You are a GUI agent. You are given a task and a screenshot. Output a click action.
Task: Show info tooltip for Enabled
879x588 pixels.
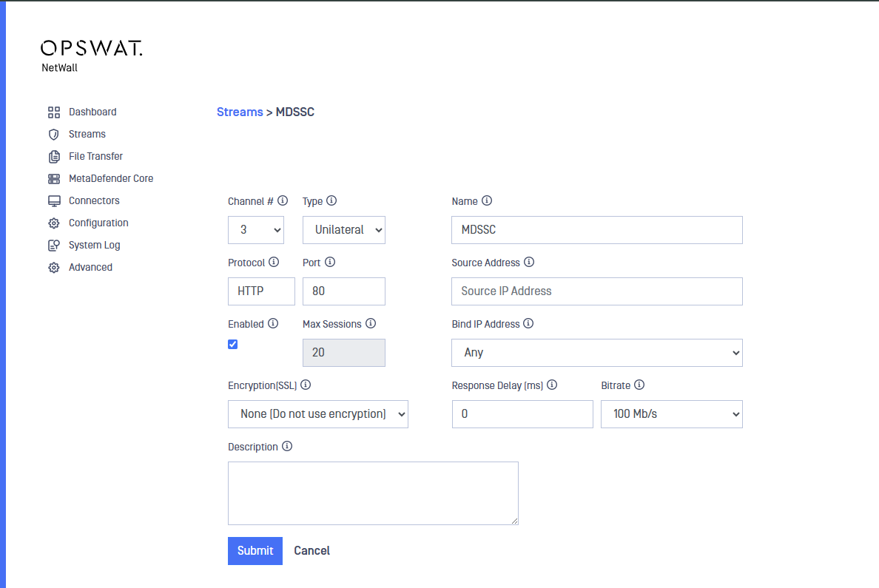pos(272,323)
